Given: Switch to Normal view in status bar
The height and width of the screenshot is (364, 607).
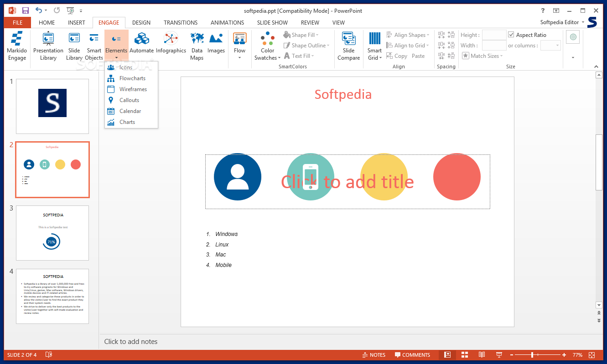Looking at the screenshot, I should (x=447, y=355).
